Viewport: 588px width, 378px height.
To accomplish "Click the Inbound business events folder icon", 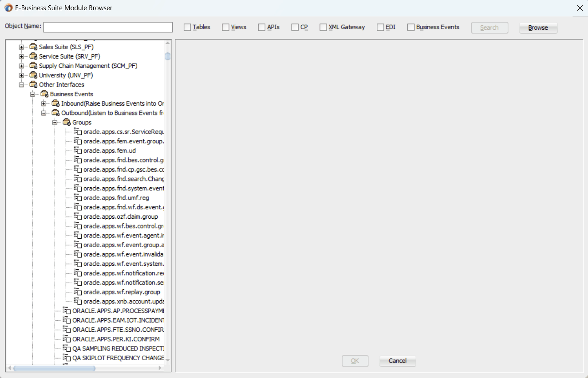I will (55, 103).
